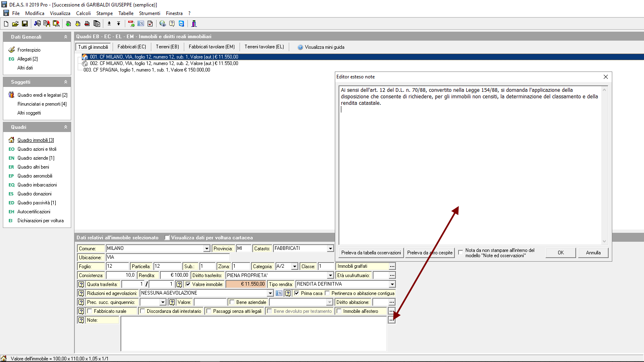644x362 pixels.
Task: Click the red minus remove-record toolbar icon
Action: pyautogui.click(x=87, y=24)
